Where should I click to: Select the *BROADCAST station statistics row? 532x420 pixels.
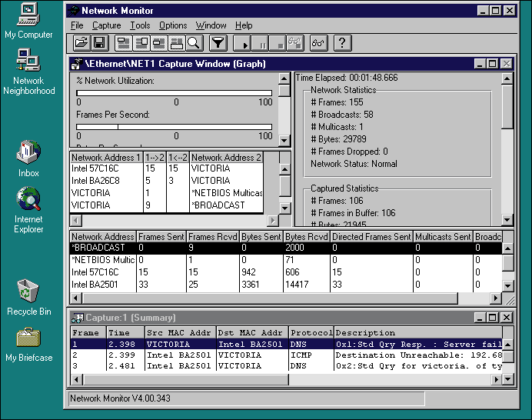[x=286, y=248]
